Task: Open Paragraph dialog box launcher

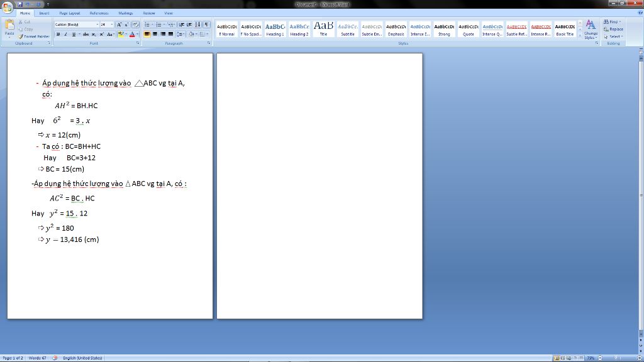Action: coord(209,43)
